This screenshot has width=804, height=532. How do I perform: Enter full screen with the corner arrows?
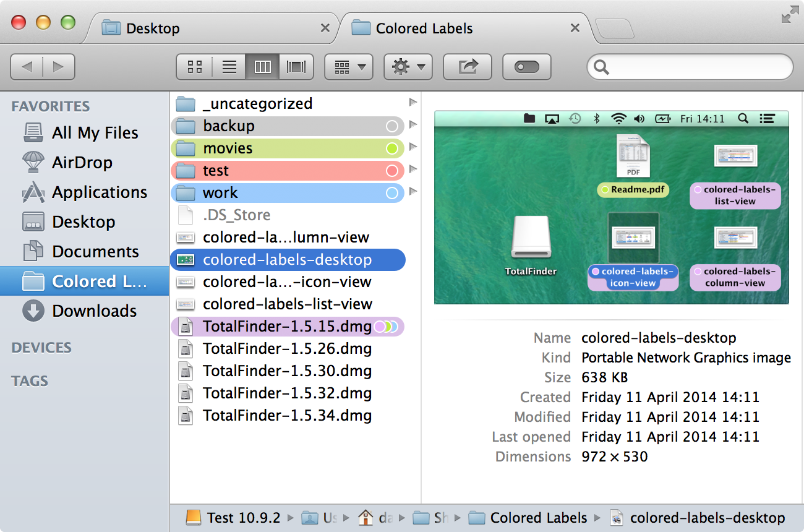click(x=789, y=15)
